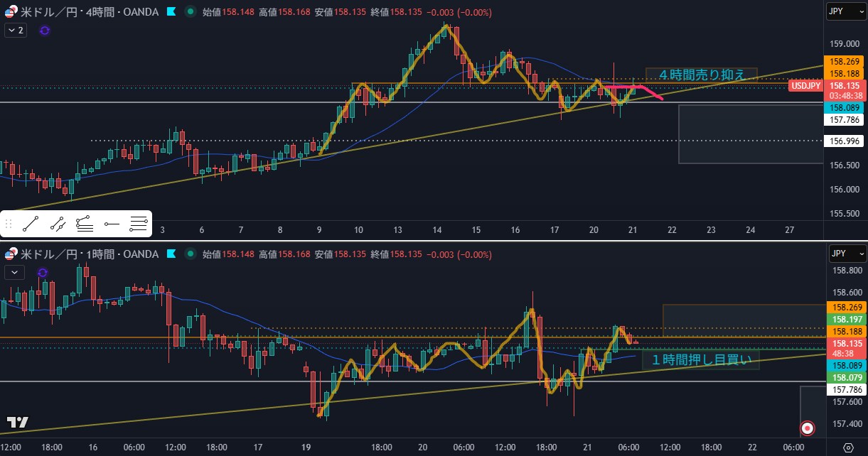Click the TradingView logo in lower chart
The width and height of the screenshot is (868, 456).
click(18, 422)
